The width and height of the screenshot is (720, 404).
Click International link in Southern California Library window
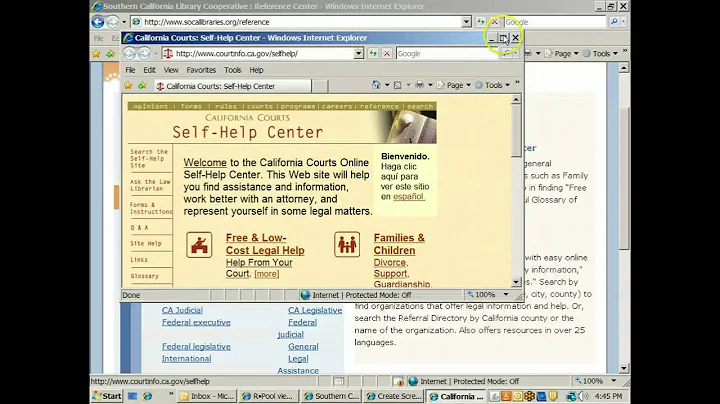coord(186,359)
